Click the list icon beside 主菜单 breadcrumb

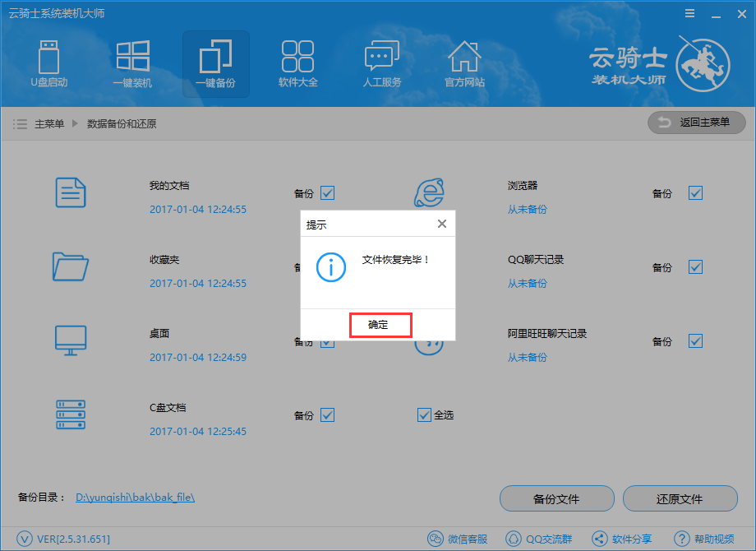click(x=20, y=123)
